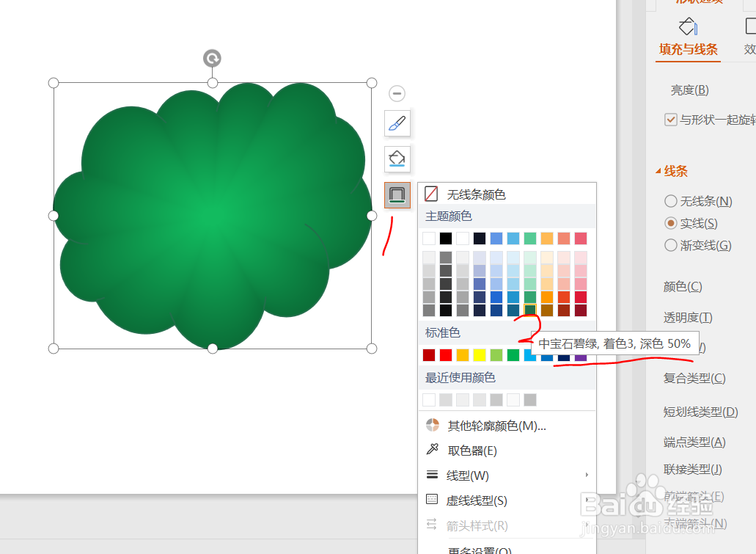
Task: Pick the blue theme color swatch in top row
Action: tap(496, 238)
